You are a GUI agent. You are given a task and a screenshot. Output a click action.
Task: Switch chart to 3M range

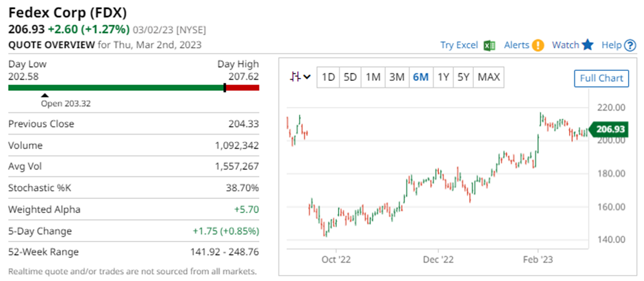pos(396,77)
